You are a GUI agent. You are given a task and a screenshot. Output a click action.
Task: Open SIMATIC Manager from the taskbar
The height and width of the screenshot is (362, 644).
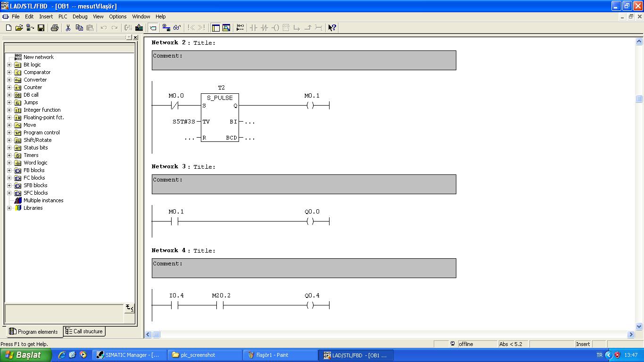point(129,355)
